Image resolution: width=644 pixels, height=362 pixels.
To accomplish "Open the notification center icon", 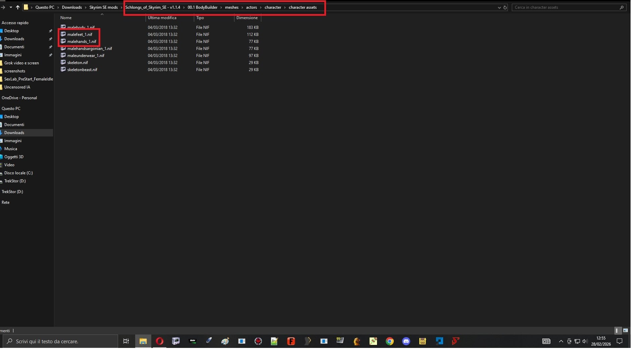I will (620, 341).
